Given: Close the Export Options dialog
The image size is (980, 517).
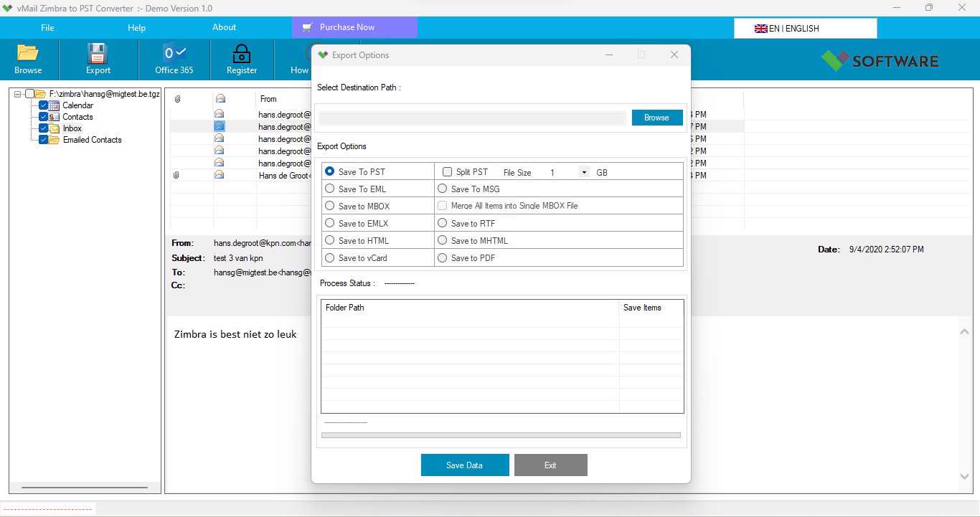Looking at the screenshot, I should coord(674,55).
